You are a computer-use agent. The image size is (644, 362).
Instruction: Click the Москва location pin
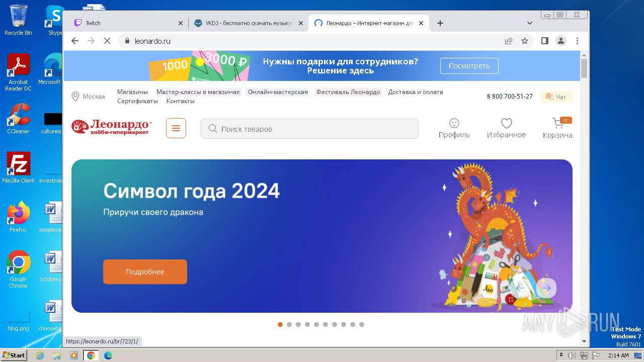75,97
